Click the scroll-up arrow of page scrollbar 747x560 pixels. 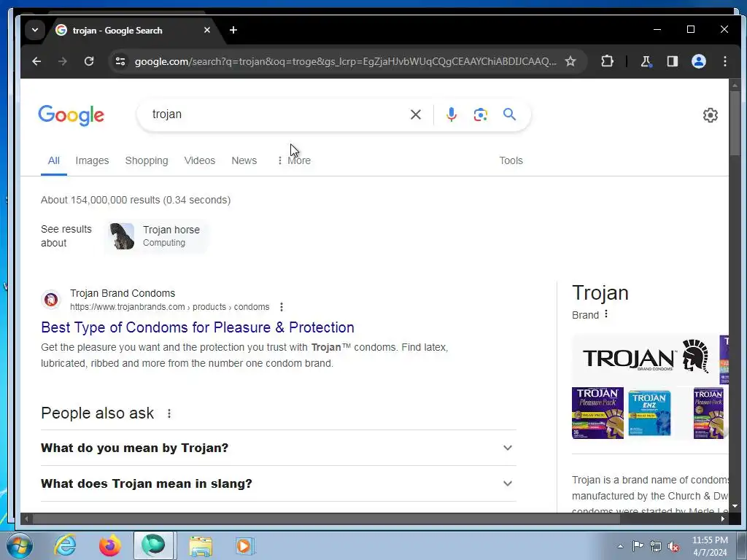pyautogui.click(x=735, y=85)
